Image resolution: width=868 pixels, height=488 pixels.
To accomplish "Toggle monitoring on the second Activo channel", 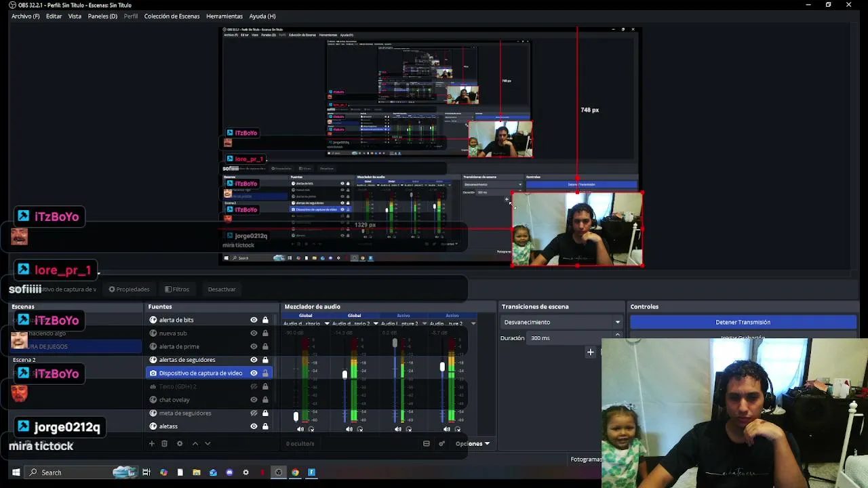I will [458, 429].
